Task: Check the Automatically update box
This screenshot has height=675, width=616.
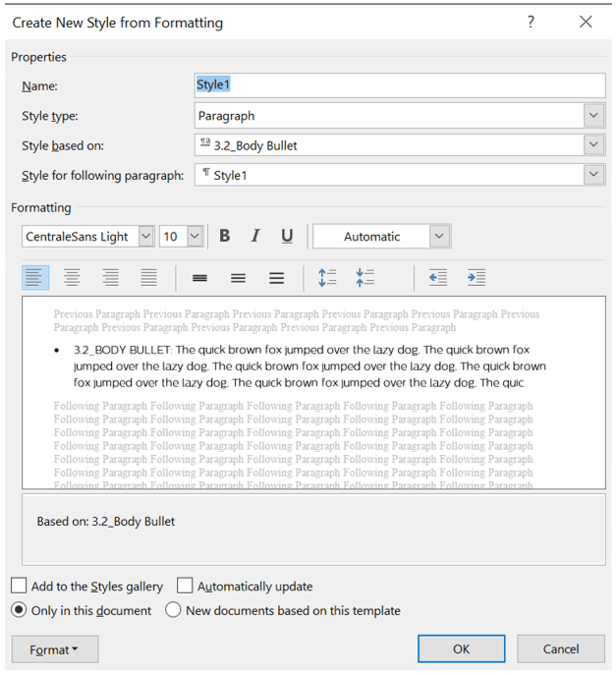Action: pos(185,586)
